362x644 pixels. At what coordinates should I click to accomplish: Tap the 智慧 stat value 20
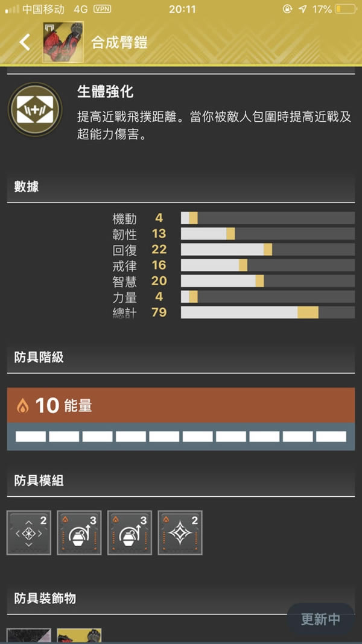point(159,281)
